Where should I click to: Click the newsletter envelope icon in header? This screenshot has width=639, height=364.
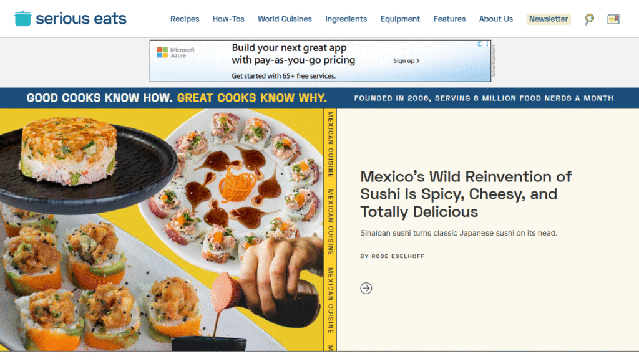(x=613, y=19)
